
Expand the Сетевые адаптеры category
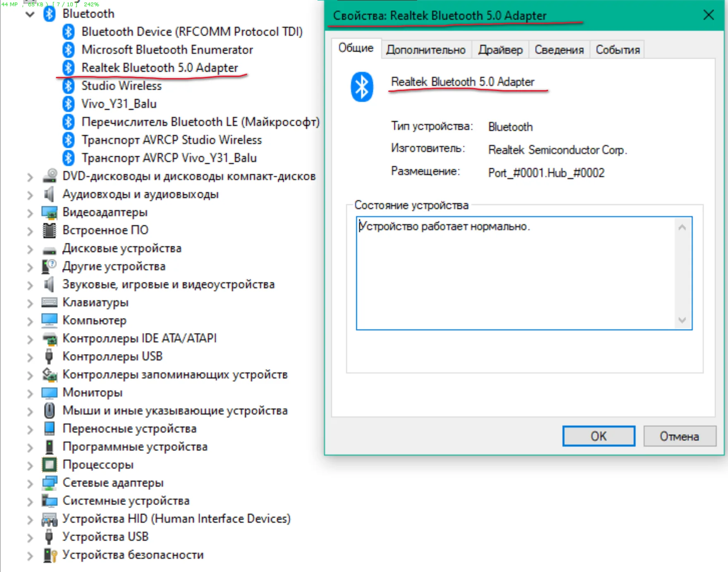pyautogui.click(x=30, y=484)
